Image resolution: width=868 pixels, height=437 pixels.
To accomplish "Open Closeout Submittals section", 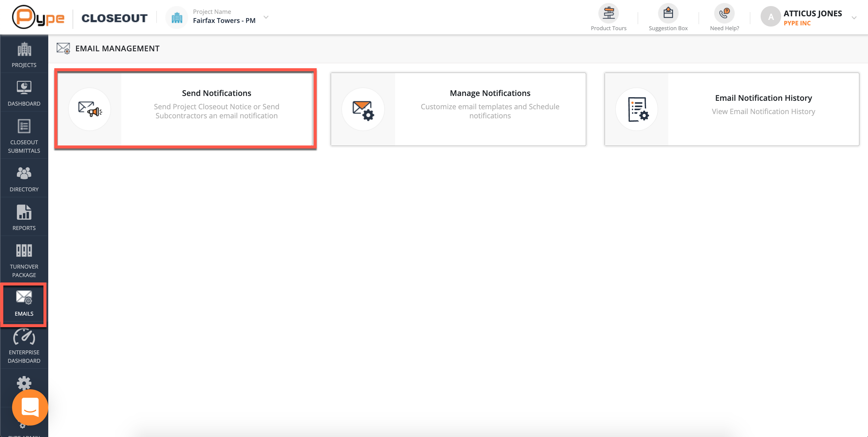I will tap(24, 135).
